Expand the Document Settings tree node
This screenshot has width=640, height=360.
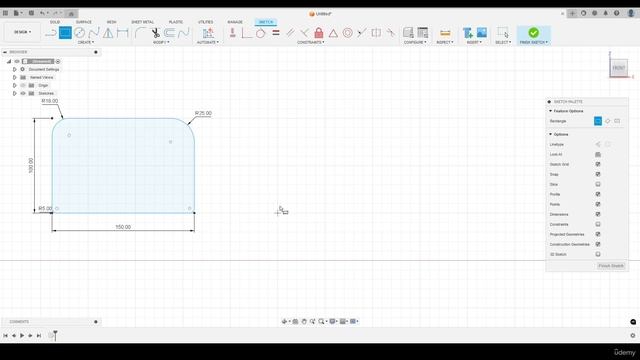coord(15,69)
